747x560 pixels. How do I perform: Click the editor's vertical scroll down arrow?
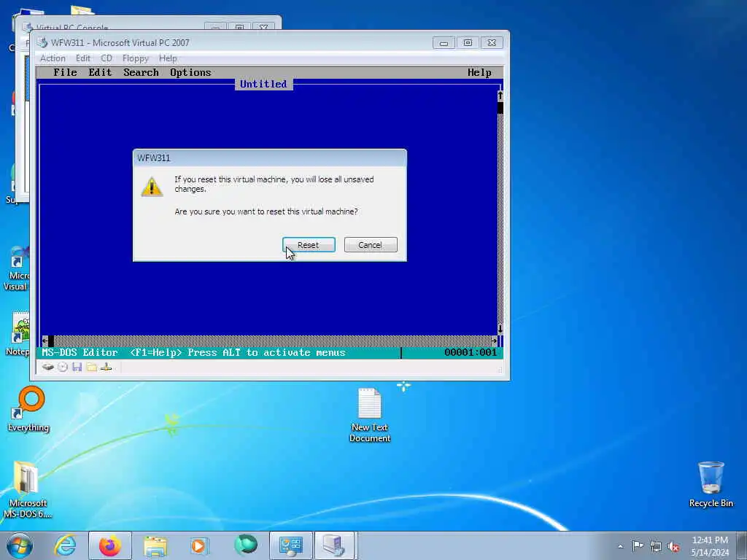point(500,329)
